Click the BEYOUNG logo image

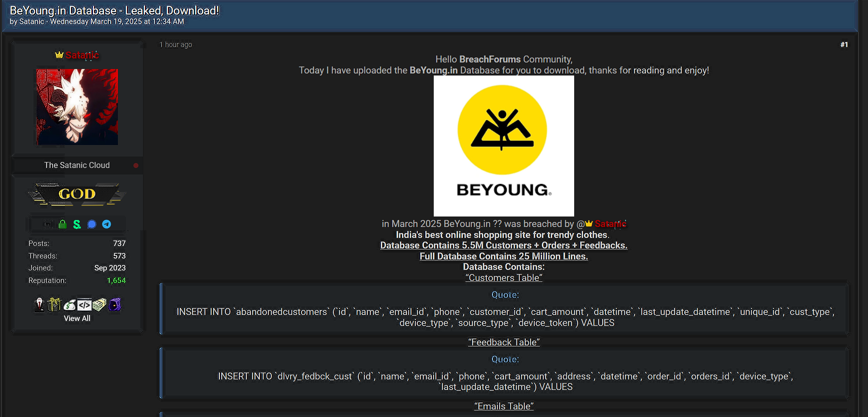click(504, 146)
